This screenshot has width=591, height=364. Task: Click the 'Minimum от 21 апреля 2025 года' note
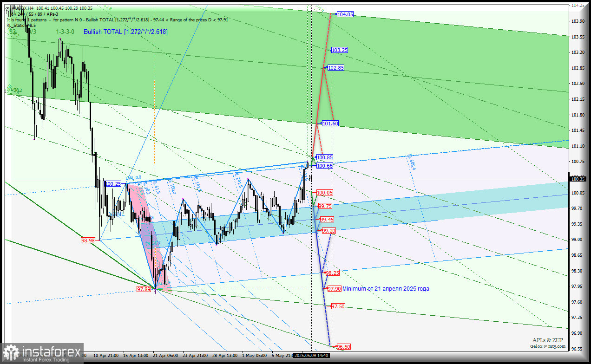(386, 289)
